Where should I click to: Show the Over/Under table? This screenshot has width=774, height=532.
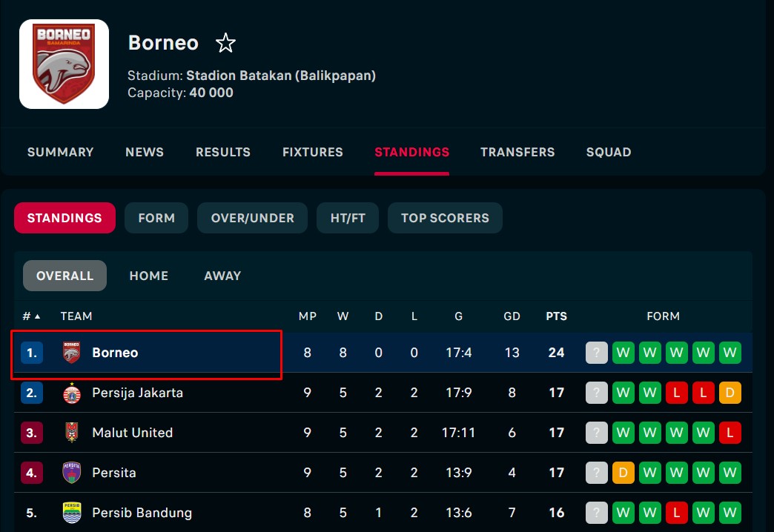click(x=252, y=218)
